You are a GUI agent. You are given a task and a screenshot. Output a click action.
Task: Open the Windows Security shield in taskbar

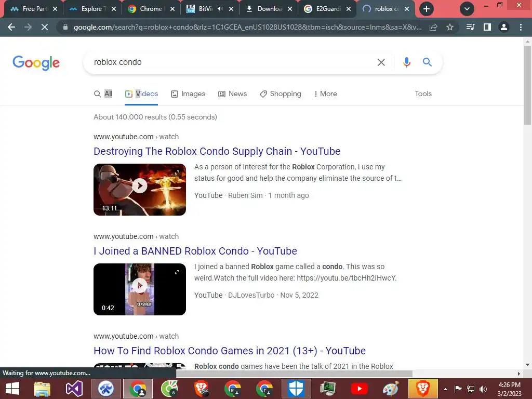(x=296, y=389)
